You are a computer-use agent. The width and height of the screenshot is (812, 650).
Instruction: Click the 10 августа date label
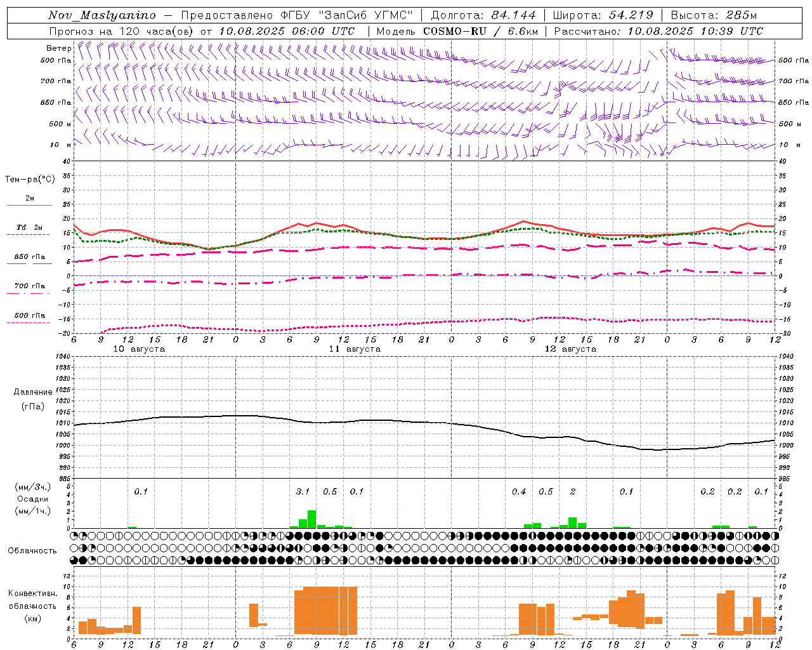[x=139, y=349]
